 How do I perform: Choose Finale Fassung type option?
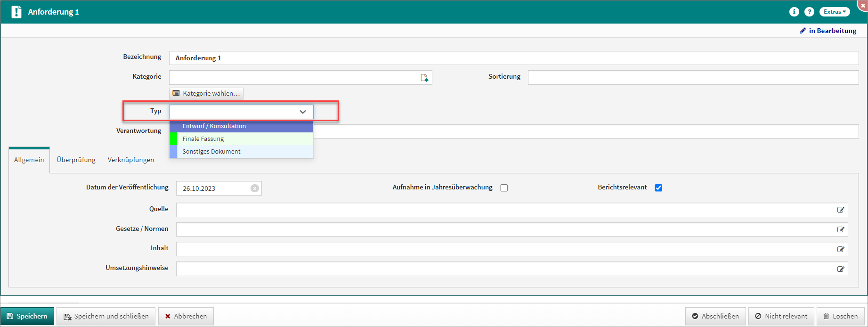[x=203, y=139]
